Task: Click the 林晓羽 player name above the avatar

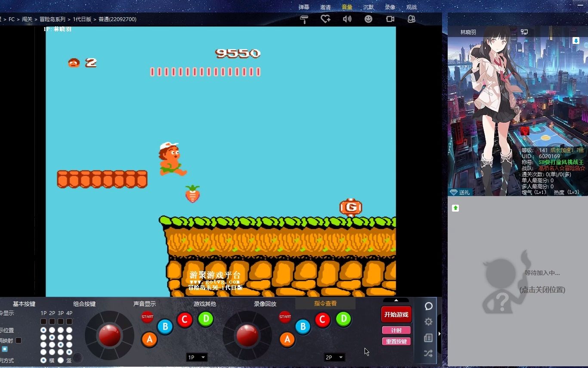Action: 468,32
